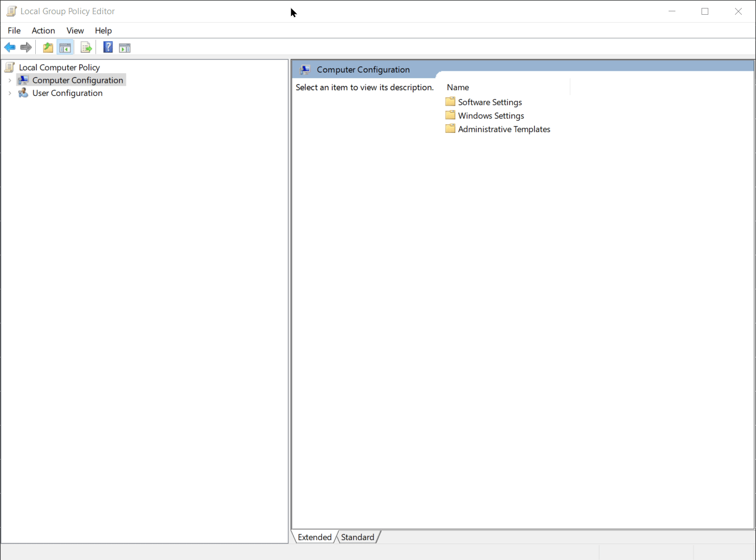Image resolution: width=756 pixels, height=560 pixels.
Task: Switch to the Standard tab
Action: point(358,537)
